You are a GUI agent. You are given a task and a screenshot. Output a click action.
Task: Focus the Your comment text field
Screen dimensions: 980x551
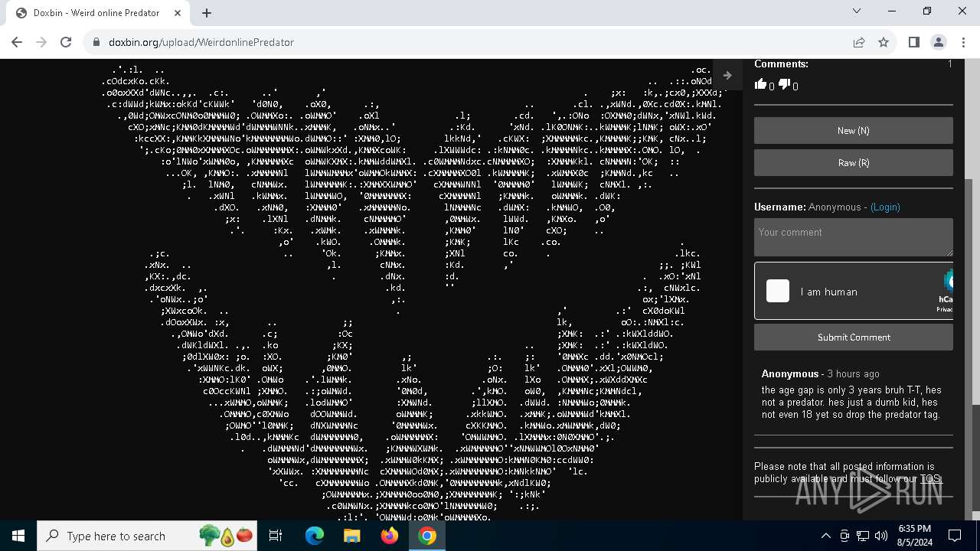854,237
